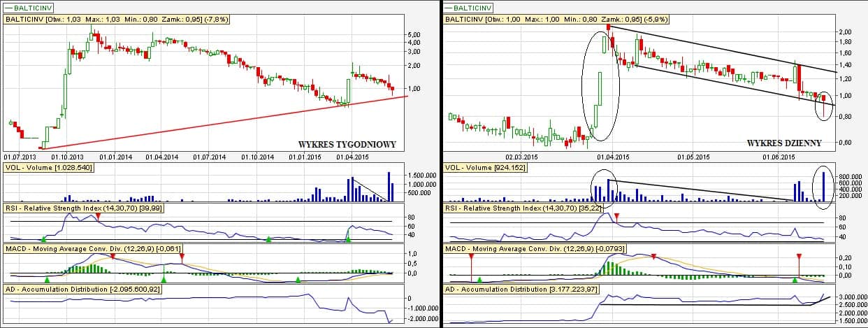Click the WYKRES TYGODNIOWY chart caption
This screenshot has height=328, width=868.
[347, 144]
